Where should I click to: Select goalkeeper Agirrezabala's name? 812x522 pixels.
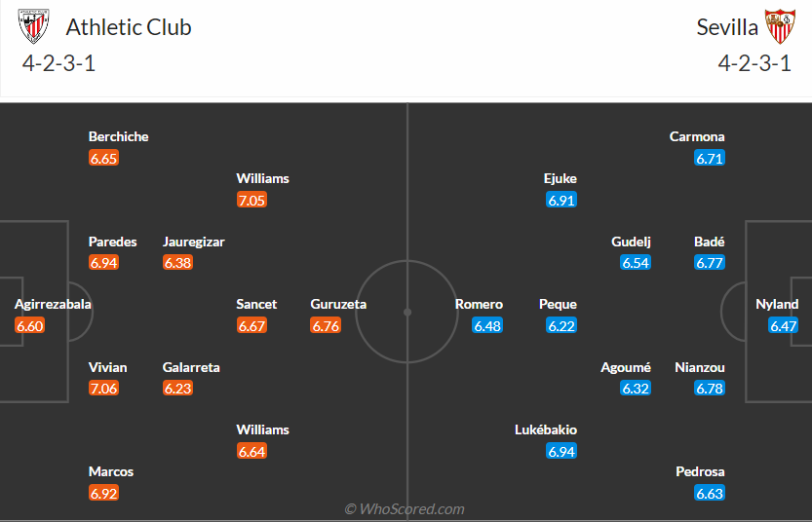pos(53,304)
